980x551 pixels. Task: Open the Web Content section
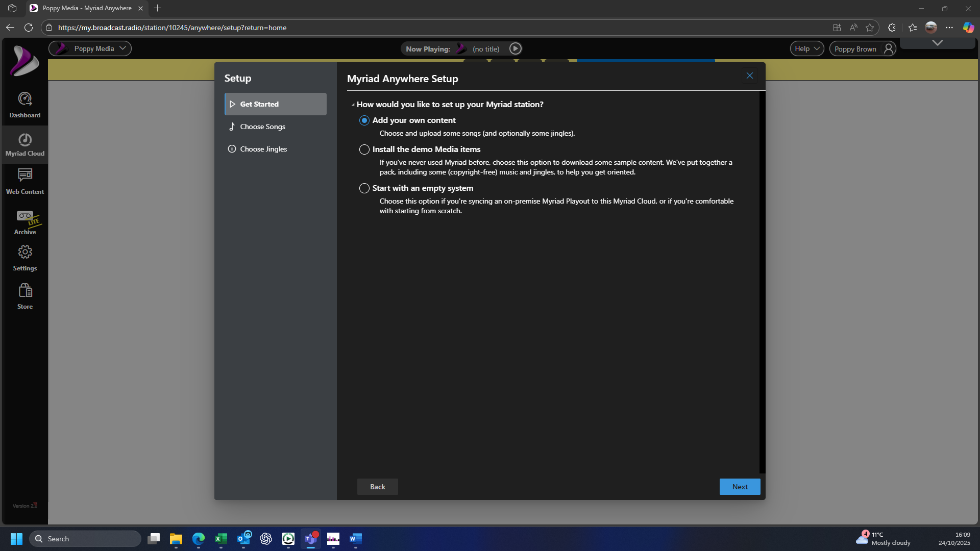pos(24,182)
